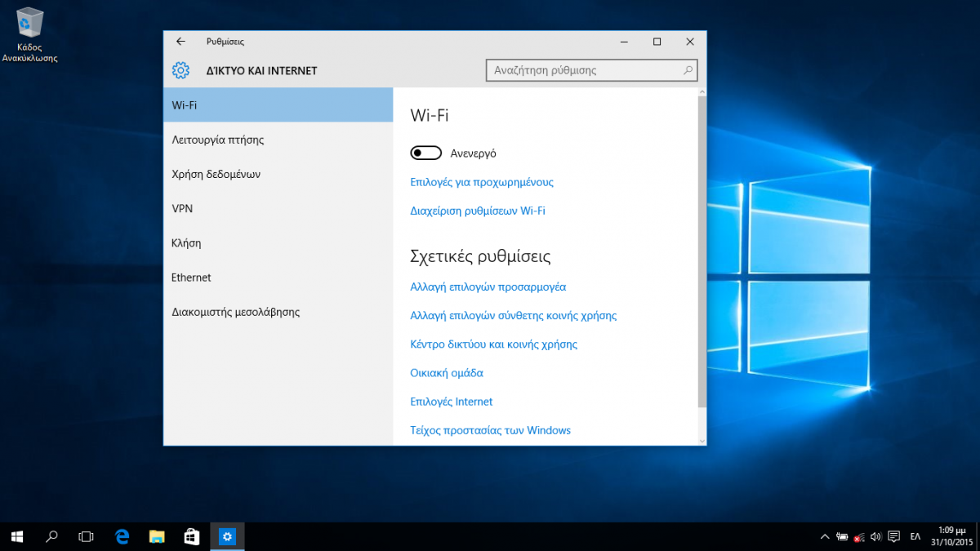Viewport: 980px width, 551px height.
Task: Maximize the Ρυθμίσεις window
Action: [x=657, y=42]
